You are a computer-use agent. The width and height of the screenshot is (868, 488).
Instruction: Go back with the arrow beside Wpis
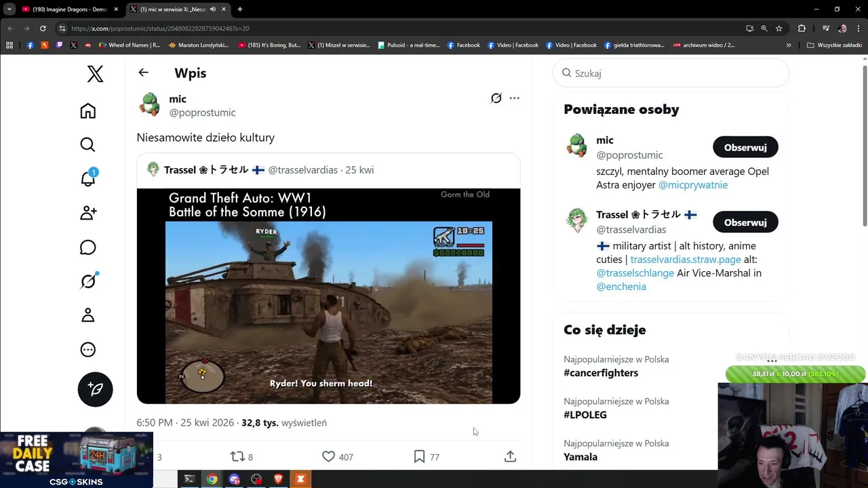[143, 73]
